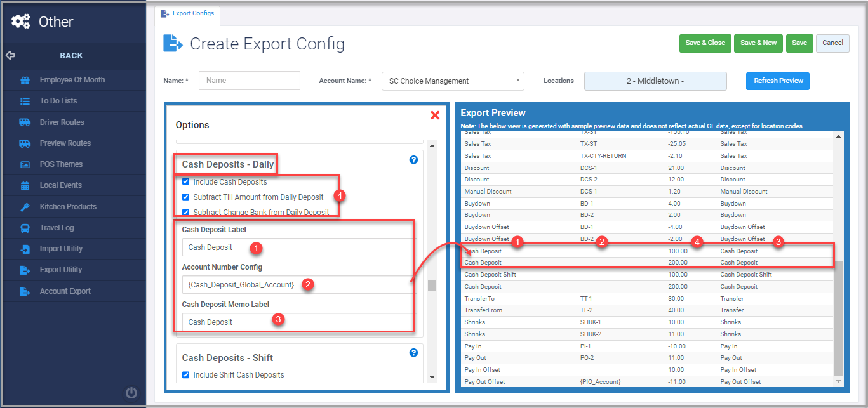Click Options panel scrollbar thumb

click(x=432, y=286)
